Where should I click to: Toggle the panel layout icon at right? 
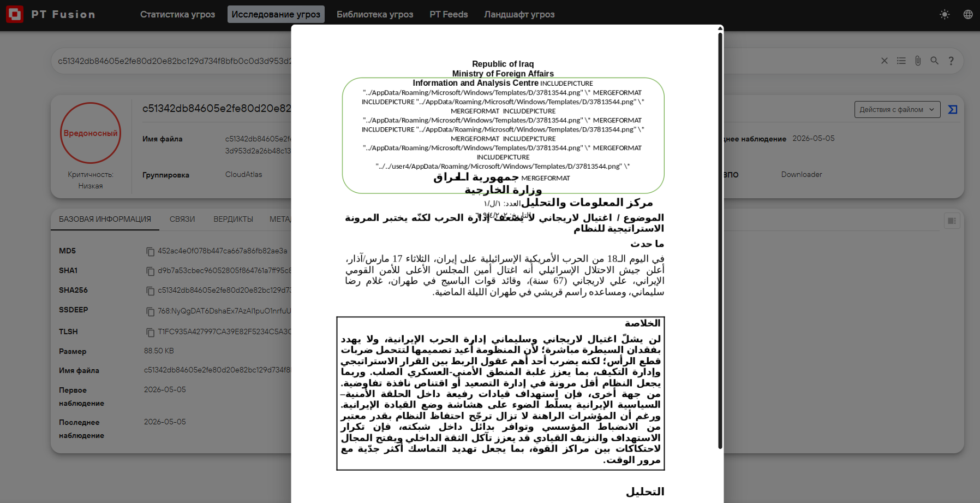pyautogui.click(x=952, y=221)
